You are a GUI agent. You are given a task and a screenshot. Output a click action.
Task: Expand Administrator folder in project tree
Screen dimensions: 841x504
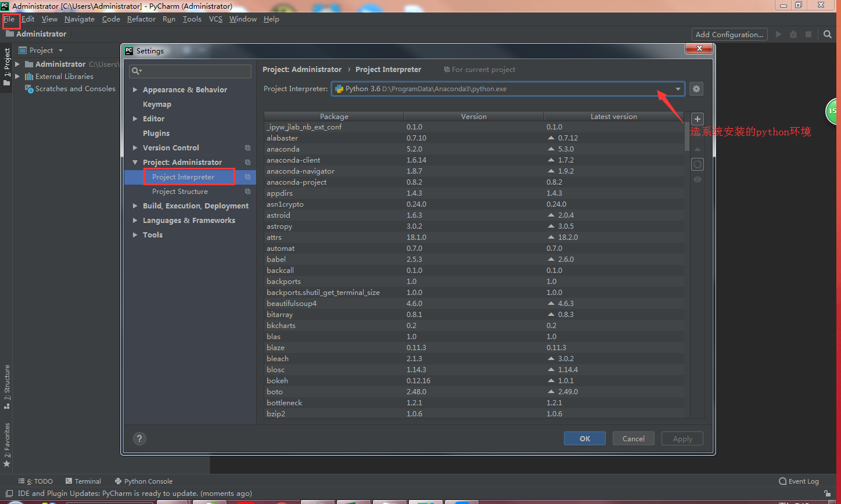point(17,64)
